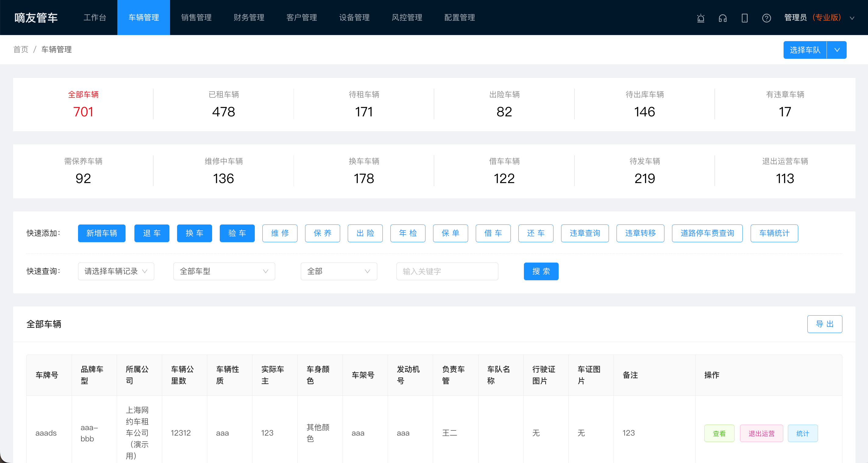Click 新增车辆 button
The width and height of the screenshot is (868, 463).
(101, 233)
